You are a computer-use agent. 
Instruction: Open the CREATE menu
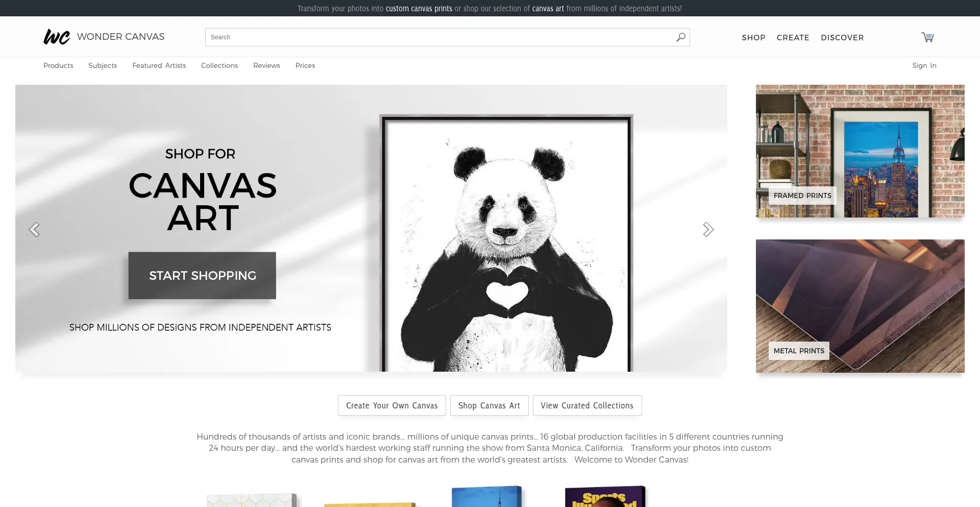point(793,38)
